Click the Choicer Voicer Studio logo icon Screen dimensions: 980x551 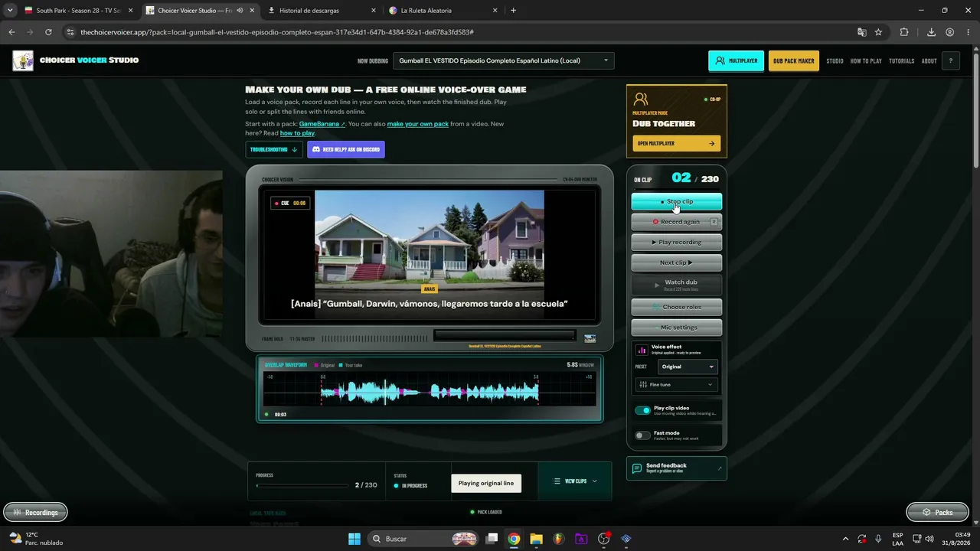click(23, 60)
